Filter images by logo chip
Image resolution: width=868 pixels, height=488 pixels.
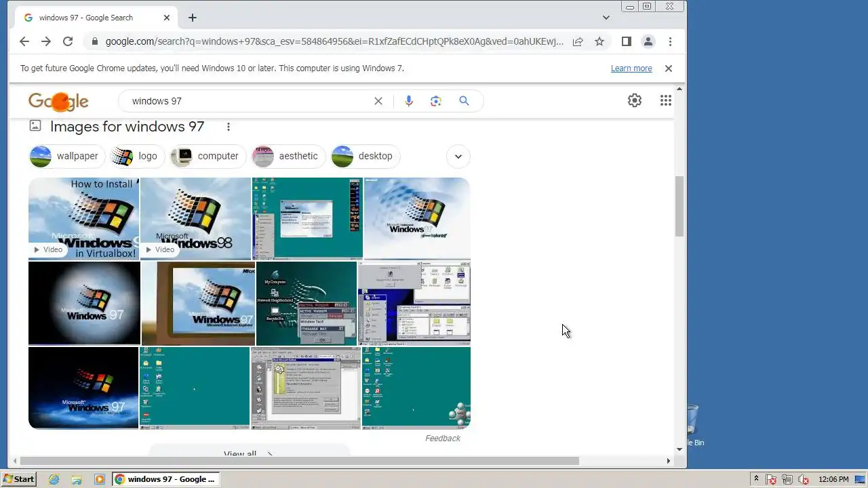point(137,156)
